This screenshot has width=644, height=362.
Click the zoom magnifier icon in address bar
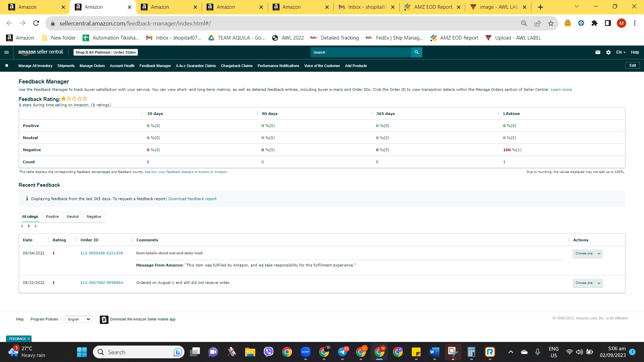tap(524, 23)
